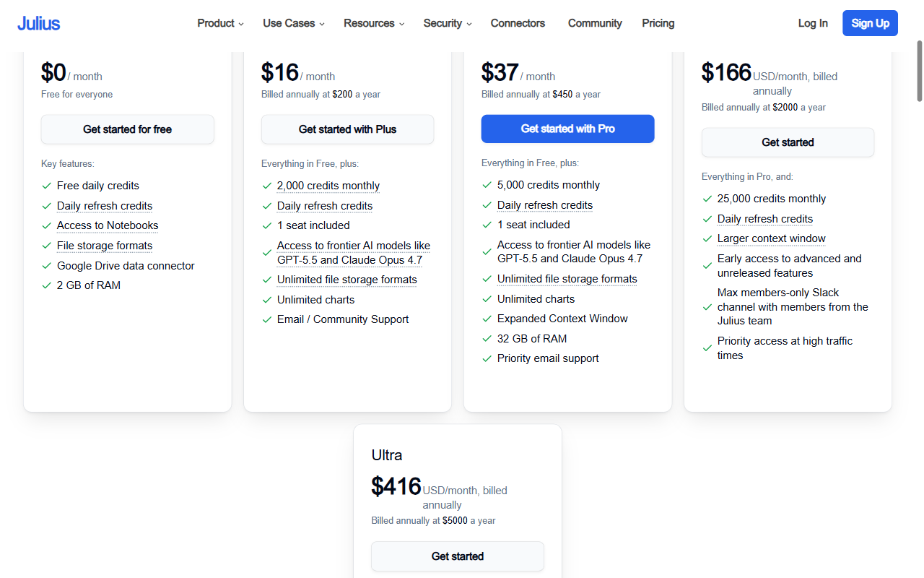Click checkmark beside Access to Notebooks
924x578 pixels.
47,225
